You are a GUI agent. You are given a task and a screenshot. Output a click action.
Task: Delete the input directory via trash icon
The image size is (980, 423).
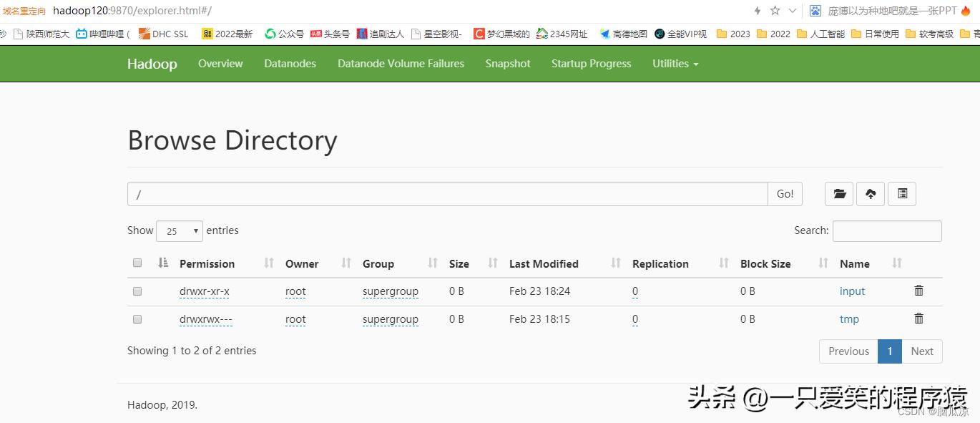(918, 291)
